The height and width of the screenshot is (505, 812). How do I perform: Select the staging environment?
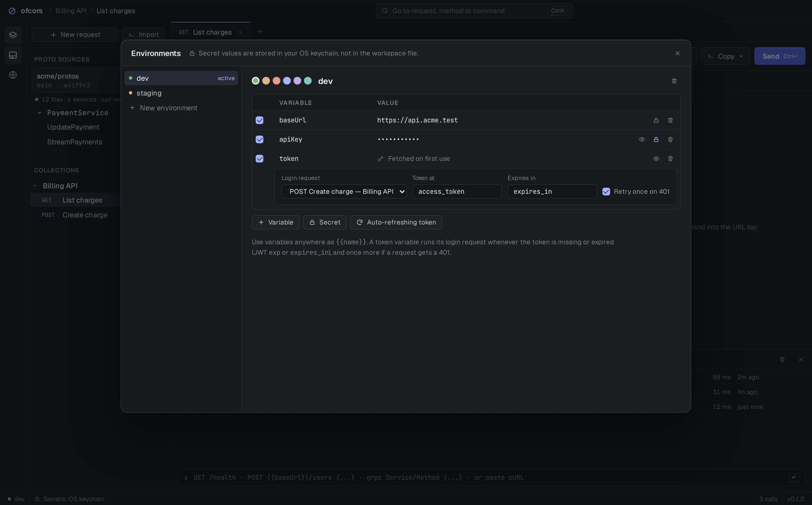coord(181,93)
